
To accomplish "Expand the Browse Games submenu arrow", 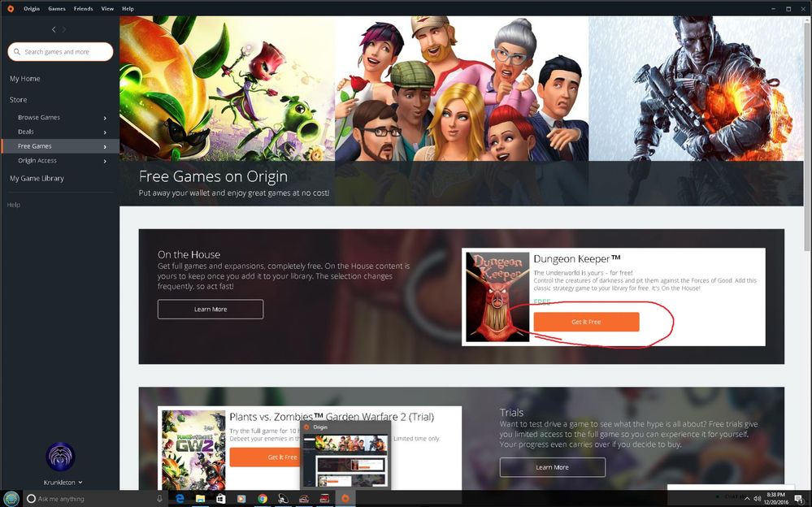I will 105,118.
